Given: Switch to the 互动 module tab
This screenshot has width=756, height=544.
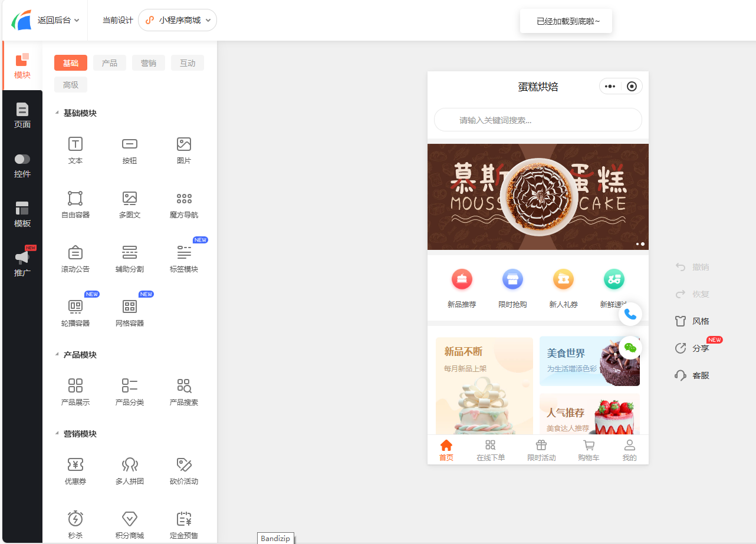Looking at the screenshot, I should tap(188, 63).
